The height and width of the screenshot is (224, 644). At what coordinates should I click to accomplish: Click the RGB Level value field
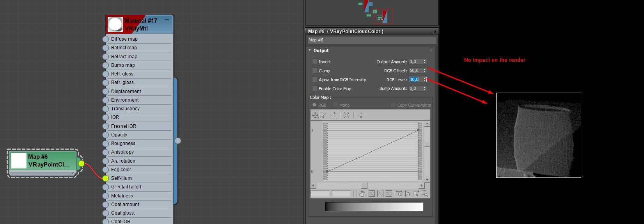pyautogui.click(x=415, y=80)
